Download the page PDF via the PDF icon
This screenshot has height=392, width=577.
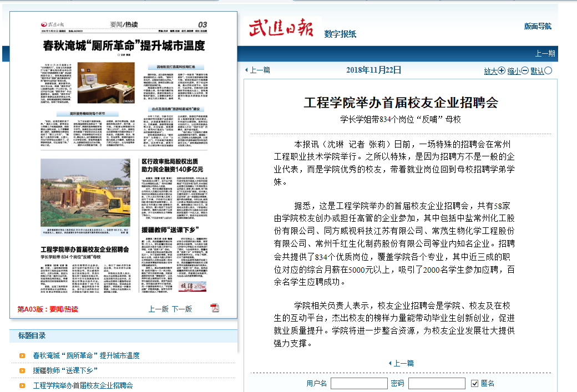215,308
